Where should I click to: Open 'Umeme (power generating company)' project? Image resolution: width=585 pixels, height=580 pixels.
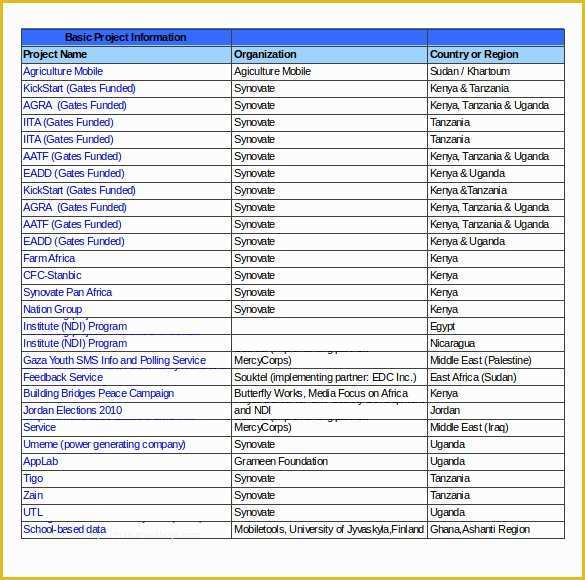(104, 444)
